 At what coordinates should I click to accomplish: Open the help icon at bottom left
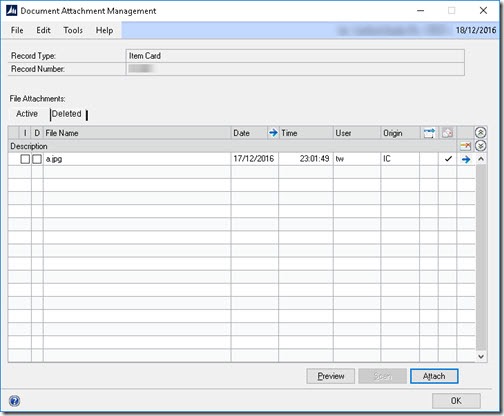14,401
